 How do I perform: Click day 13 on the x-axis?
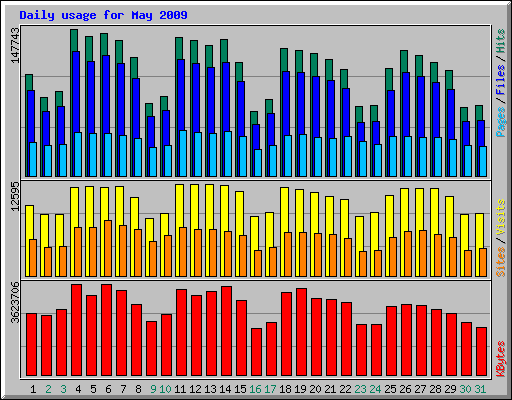click(x=210, y=389)
